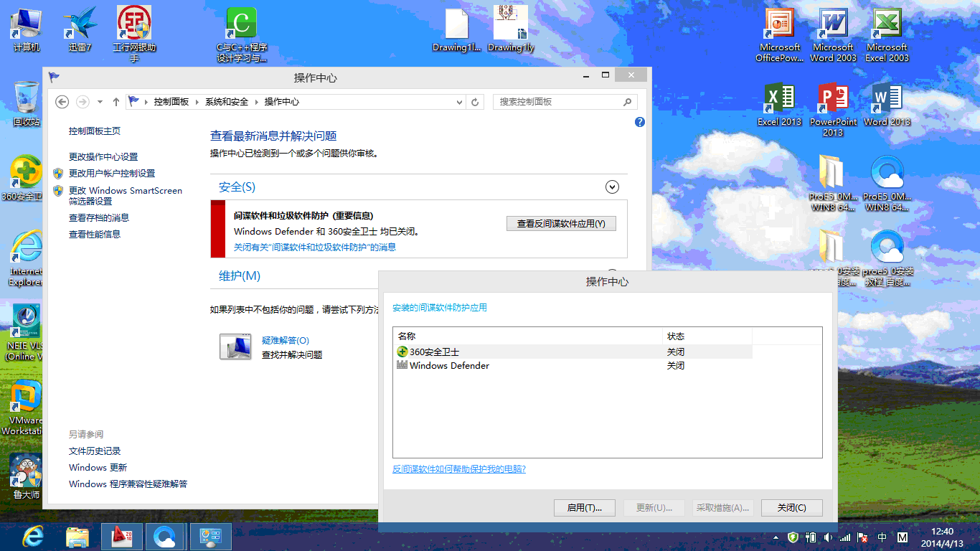Open the proe5_0安装教程 cloud shortcut
This screenshot has height=551, width=980.
[x=888, y=258]
